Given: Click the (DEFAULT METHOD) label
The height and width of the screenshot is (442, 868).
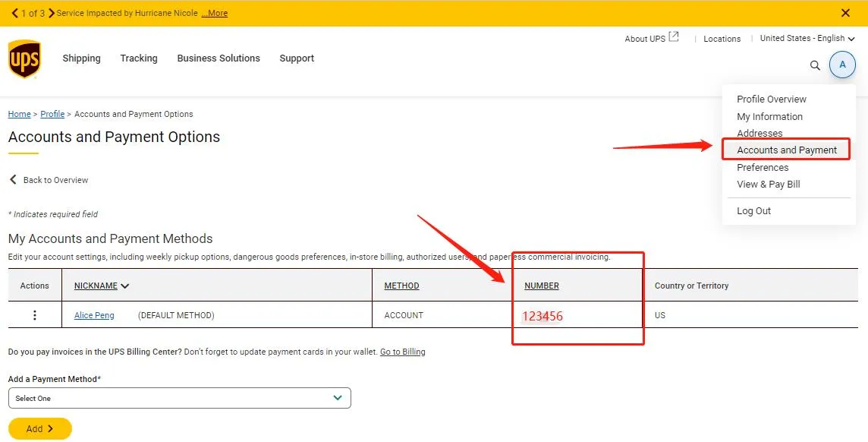Looking at the screenshot, I should pos(176,315).
